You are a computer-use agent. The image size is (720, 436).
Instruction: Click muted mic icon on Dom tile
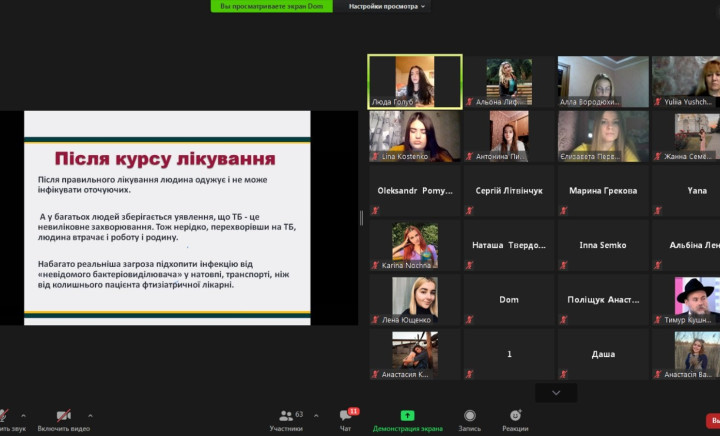pyautogui.click(x=469, y=319)
